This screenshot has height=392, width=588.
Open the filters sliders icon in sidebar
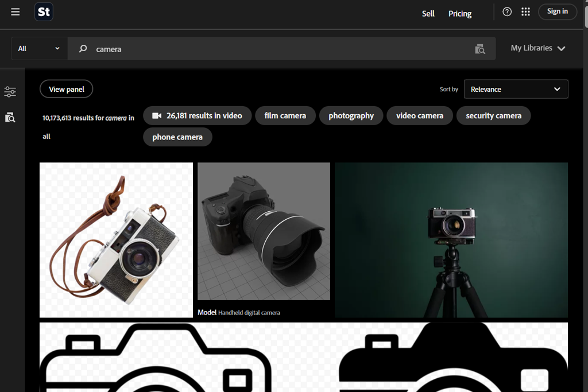click(x=10, y=92)
